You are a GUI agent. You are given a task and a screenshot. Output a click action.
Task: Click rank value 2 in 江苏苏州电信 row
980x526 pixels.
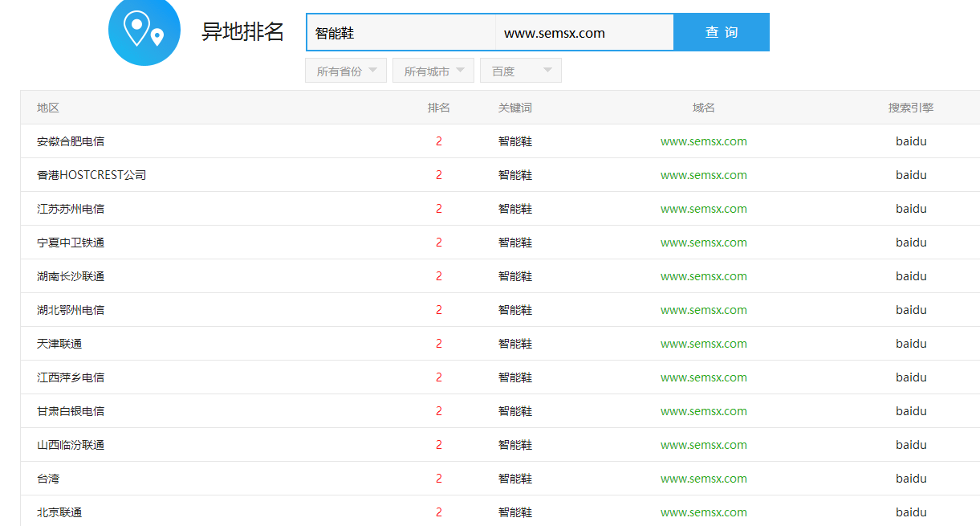[439, 209]
